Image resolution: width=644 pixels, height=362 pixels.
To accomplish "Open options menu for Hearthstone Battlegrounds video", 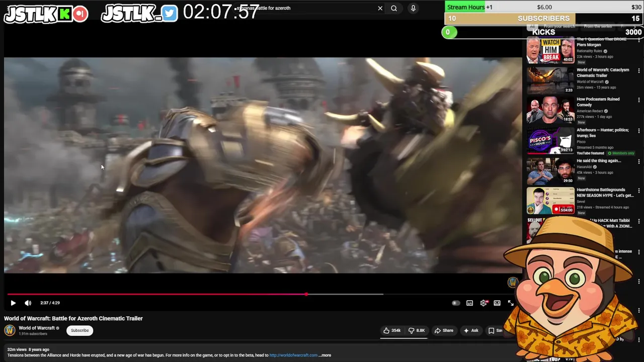I will 639,191.
